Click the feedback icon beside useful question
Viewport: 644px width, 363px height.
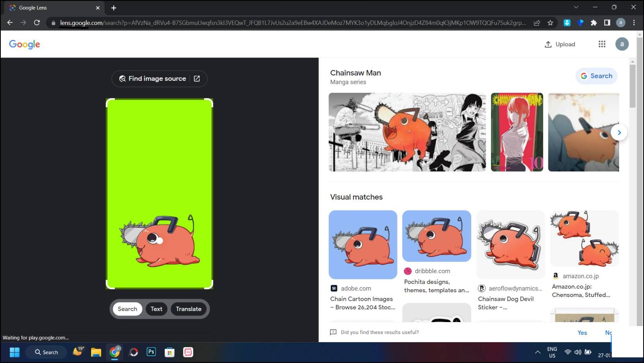tap(333, 332)
